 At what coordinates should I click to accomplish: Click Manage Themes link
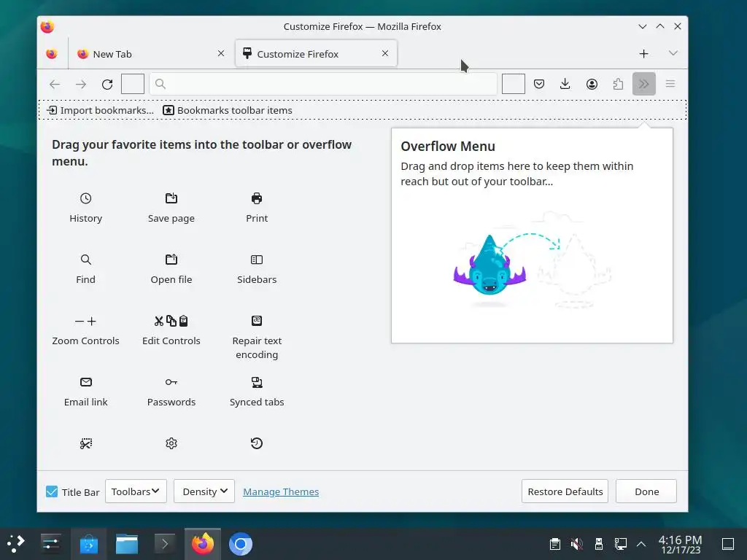281,491
